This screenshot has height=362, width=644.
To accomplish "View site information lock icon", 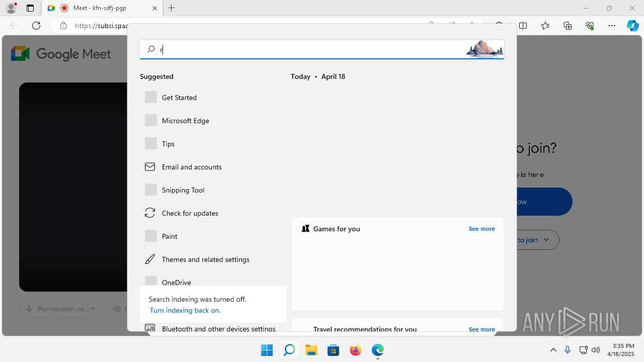I will pyautogui.click(x=63, y=26).
